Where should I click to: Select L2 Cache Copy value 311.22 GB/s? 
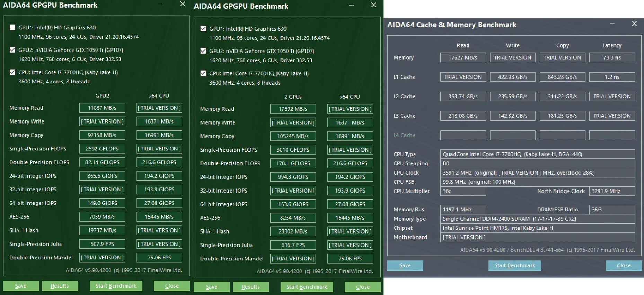tap(562, 96)
